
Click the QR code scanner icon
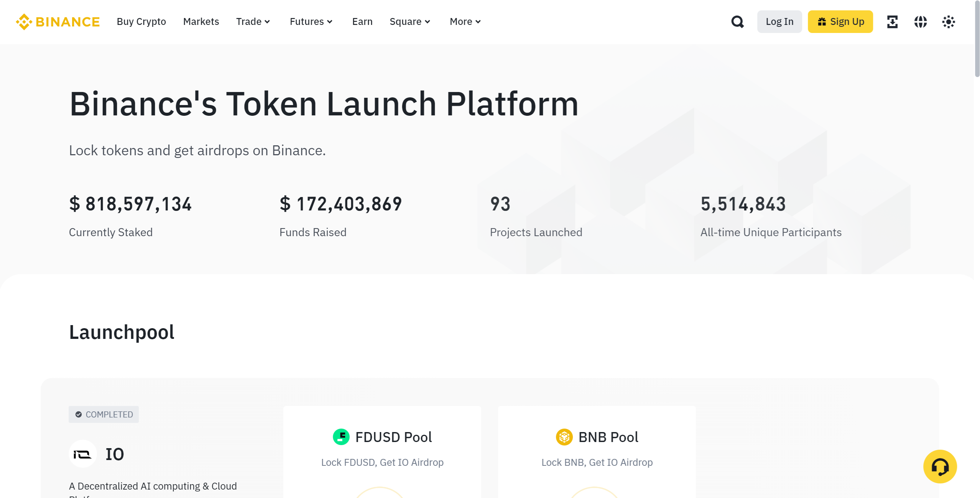point(892,21)
